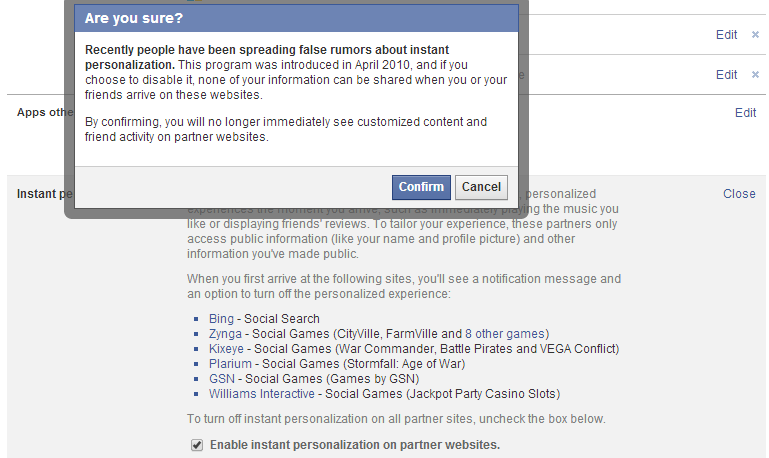Click the Confirm button in the dialog
The image size is (769, 458).
pyautogui.click(x=421, y=187)
